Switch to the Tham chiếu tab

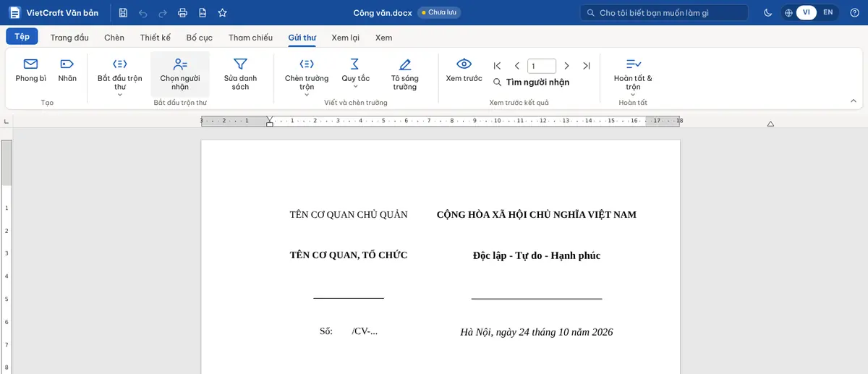pyautogui.click(x=250, y=38)
